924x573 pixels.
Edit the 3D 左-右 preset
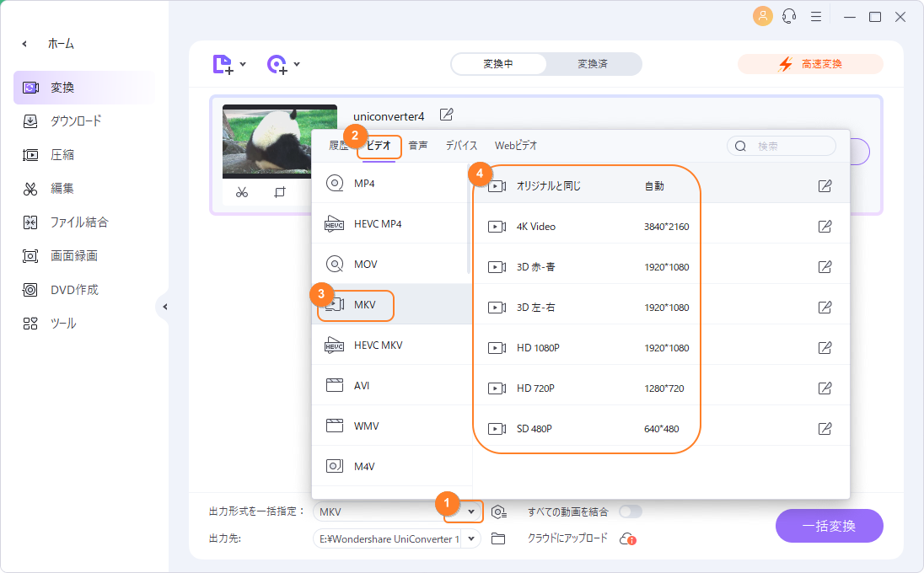(825, 308)
